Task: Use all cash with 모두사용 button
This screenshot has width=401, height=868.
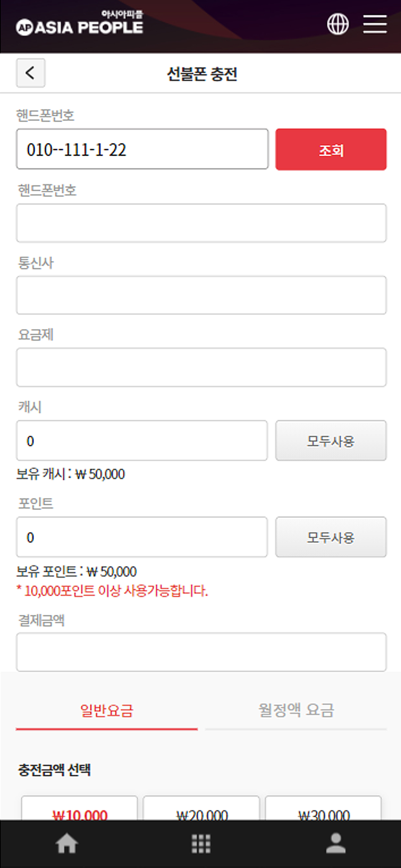Action: pyautogui.click(x=331, y=441)
